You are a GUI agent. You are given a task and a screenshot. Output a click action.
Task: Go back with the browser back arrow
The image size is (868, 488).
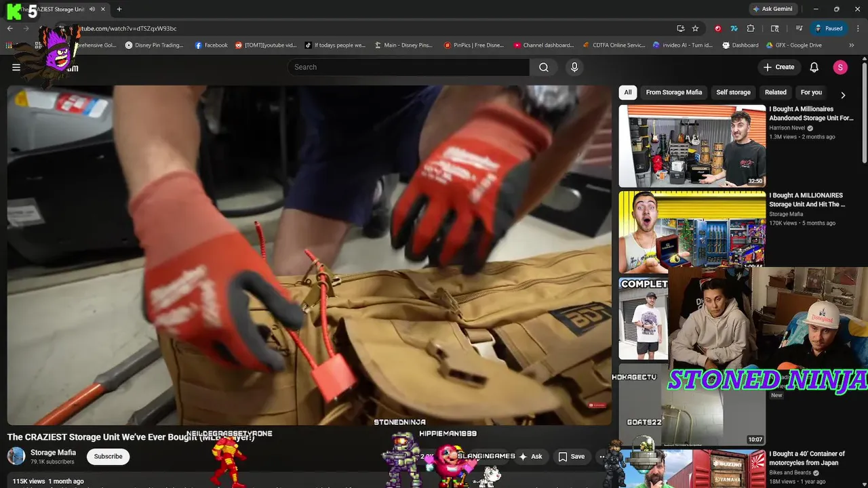click(x=10, y=28)
